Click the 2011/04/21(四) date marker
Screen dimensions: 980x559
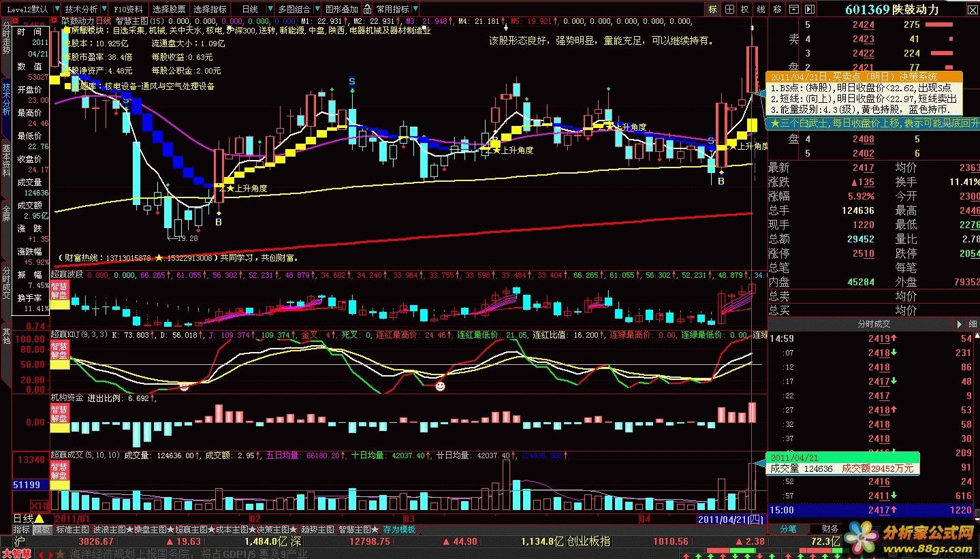tap(732, 519)
